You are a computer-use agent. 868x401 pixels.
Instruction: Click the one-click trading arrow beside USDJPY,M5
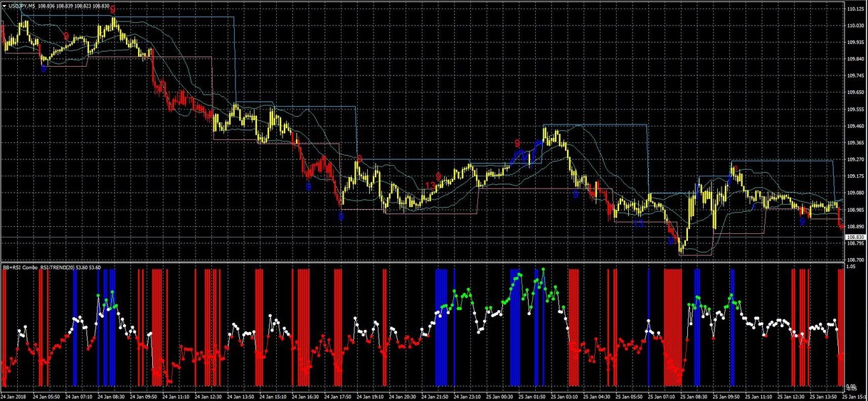click(4, 6)
